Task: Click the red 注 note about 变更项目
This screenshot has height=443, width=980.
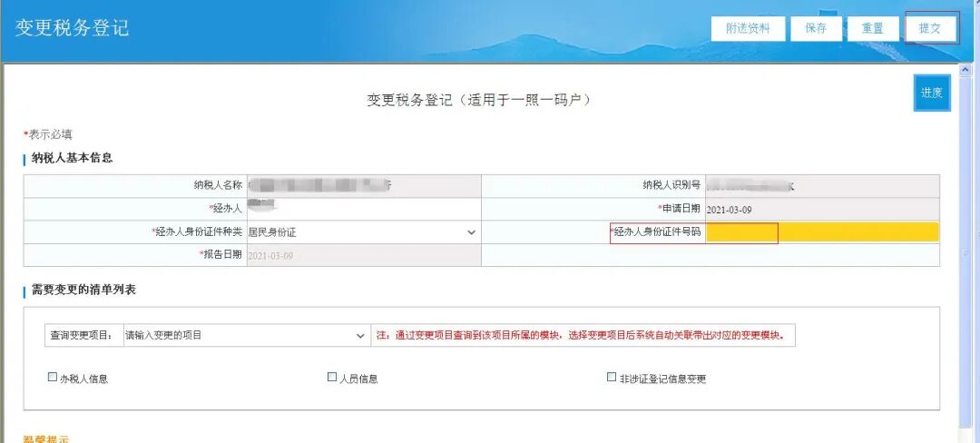Action: pyautogui.click(x=581, y=336)
